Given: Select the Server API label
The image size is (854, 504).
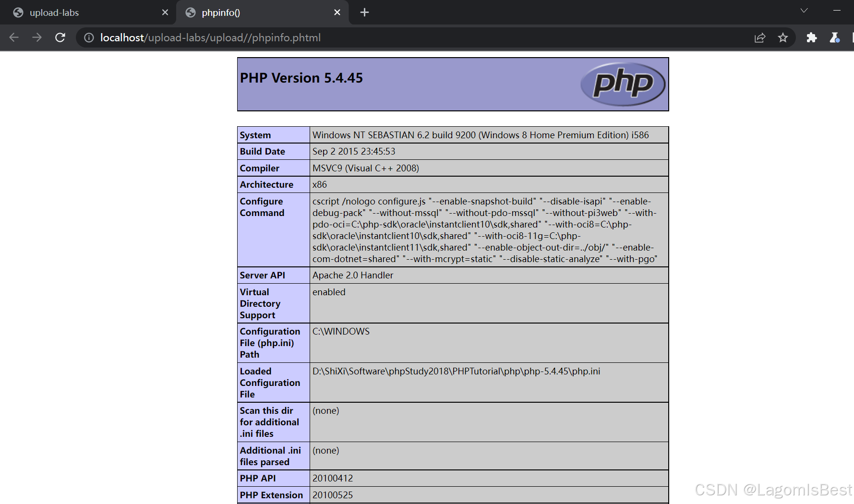Looking at the screenshot, I should tap(263, 276).
